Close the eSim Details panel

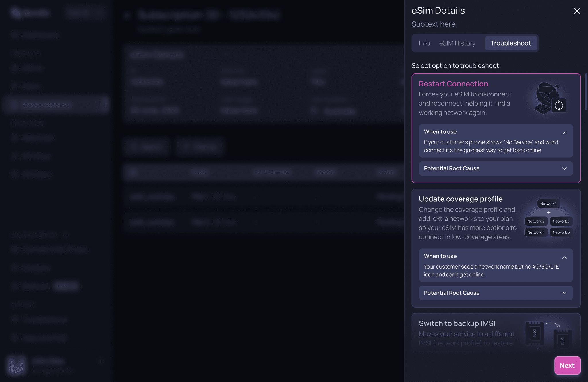click(x=577, y=11)
